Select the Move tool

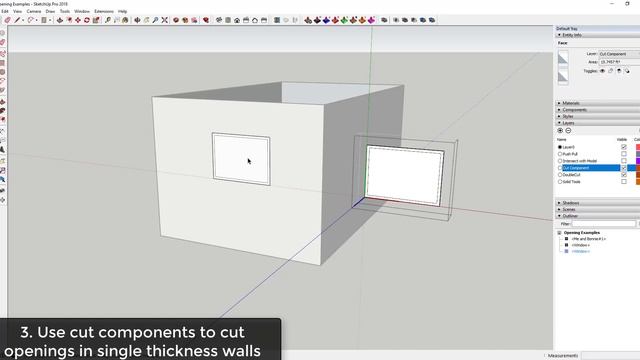pos(78,20)
